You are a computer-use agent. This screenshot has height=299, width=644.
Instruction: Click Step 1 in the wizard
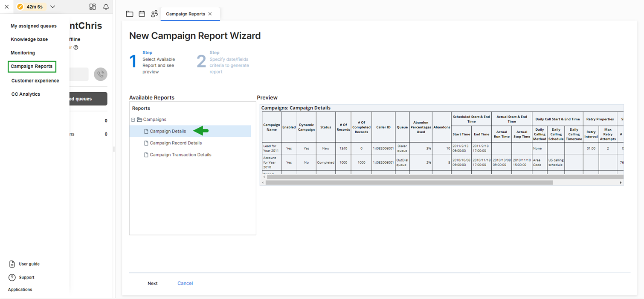coord(152,62)
